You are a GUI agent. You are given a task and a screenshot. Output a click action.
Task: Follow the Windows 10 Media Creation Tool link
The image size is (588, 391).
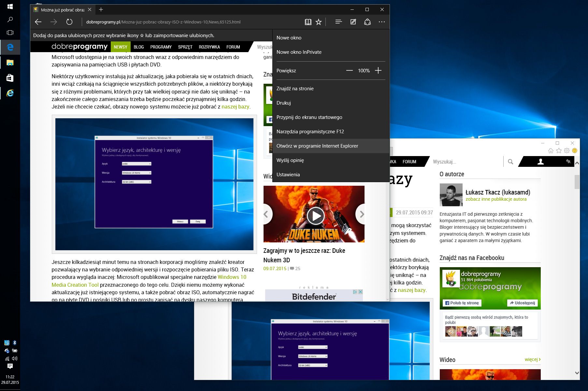(x=149, y=281)
